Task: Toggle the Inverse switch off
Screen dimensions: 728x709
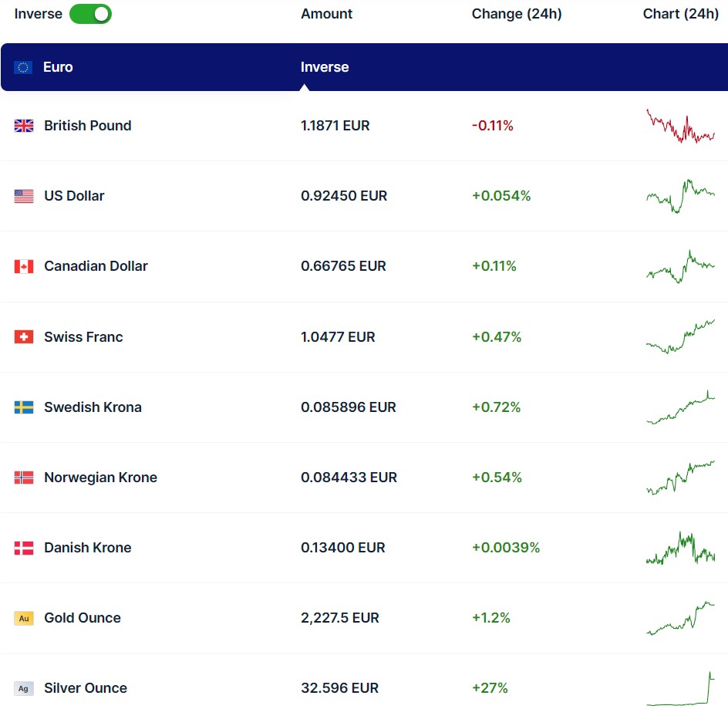Action: coord(90,14)
